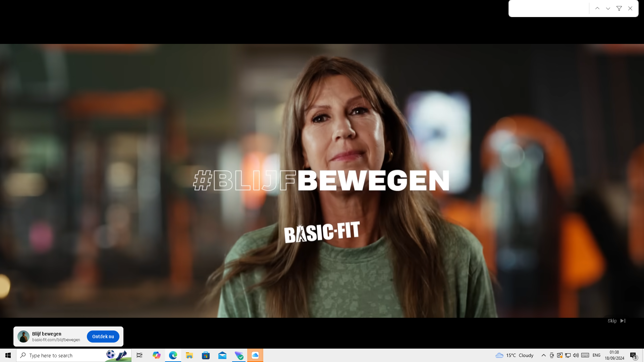Image resolution: width=644 pixels, height=362 pixels.
Task: Open the Windows Start menu
Action: [x=8, y=355]
